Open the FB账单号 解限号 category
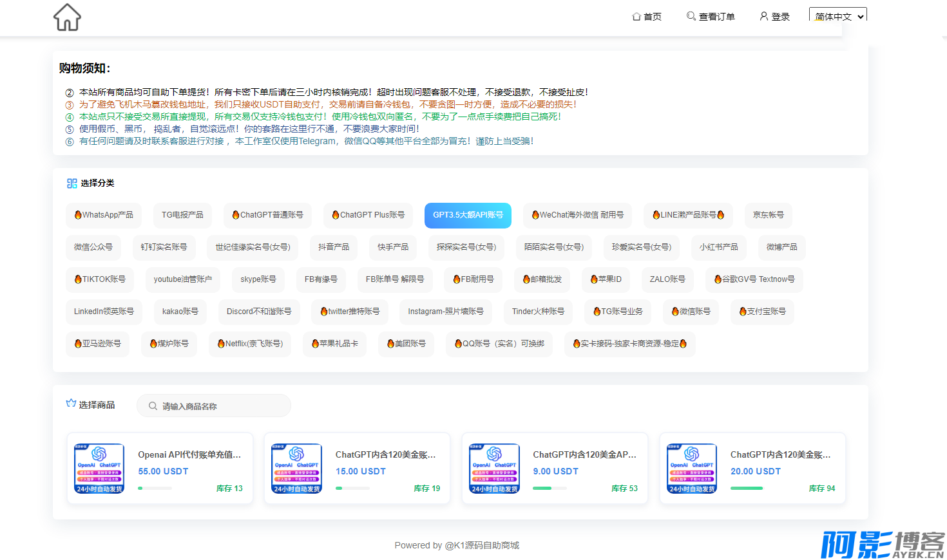Viewport: 947px width, 560px height. point(395,279)
